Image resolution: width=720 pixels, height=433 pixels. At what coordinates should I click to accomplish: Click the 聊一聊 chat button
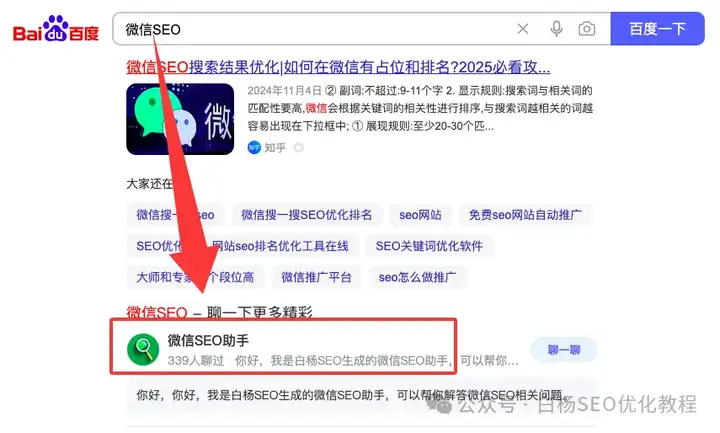coord(564,350)
